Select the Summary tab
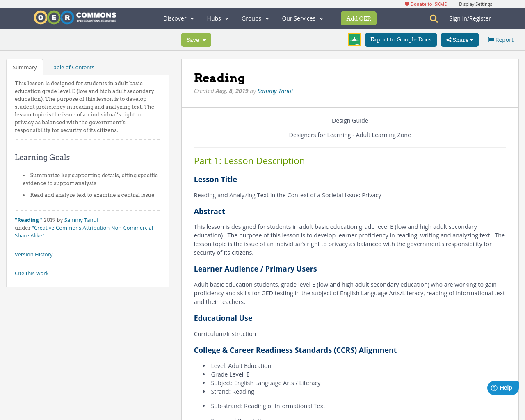The image size is (525, 420). (24, 66)
